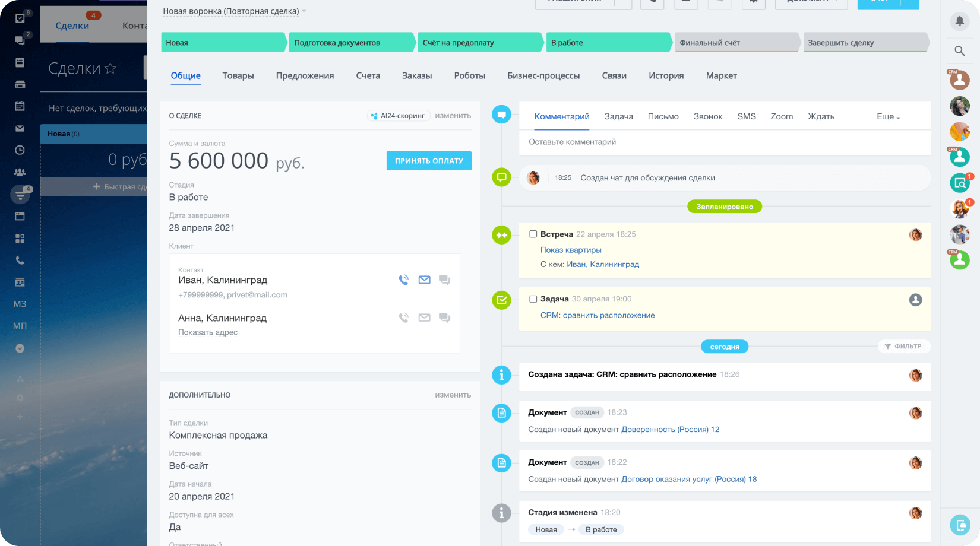
Task: Go to the Бизнес-процессы tab
Action: [x=543, y=76]
